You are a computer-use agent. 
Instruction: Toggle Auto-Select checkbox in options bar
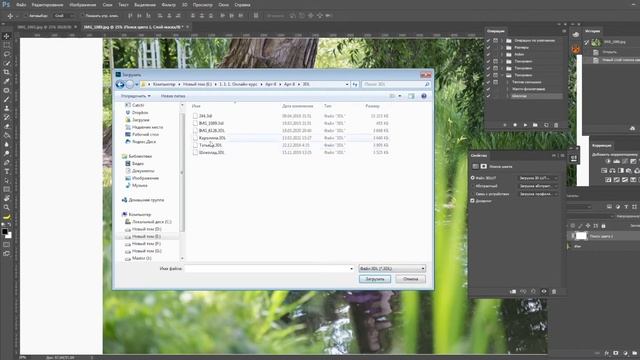[25, 16]
